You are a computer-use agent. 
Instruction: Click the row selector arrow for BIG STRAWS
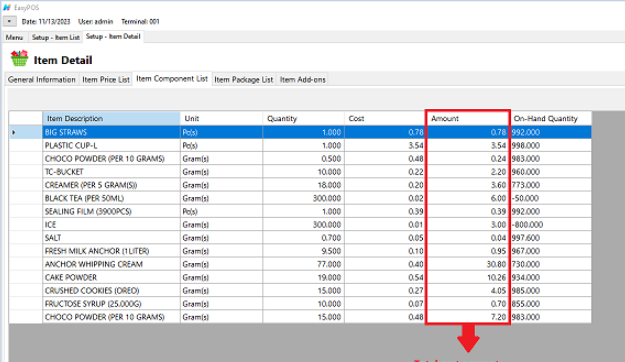(14, 132)
